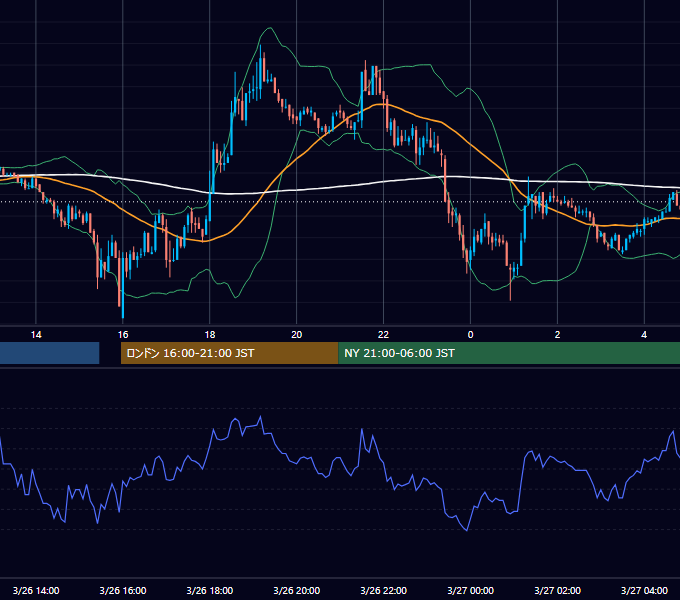Click the NY session bar 21:00-06:00 JST
Screen dimensions: 680x600
pos(509,353)
